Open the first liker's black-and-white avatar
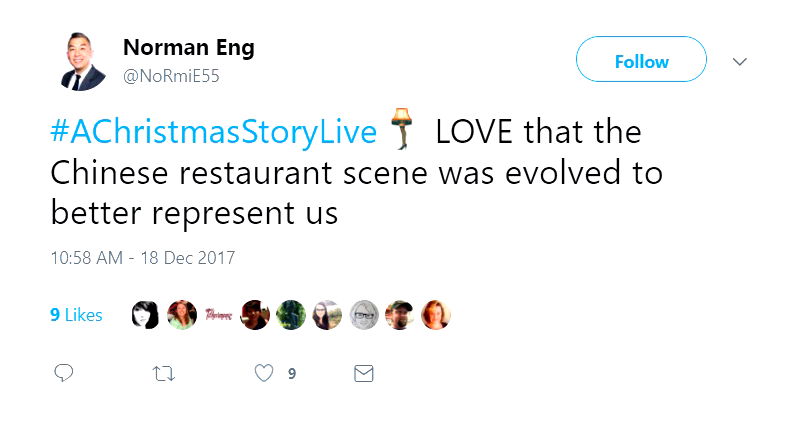 pyautogui.click(x=146, y=315)
